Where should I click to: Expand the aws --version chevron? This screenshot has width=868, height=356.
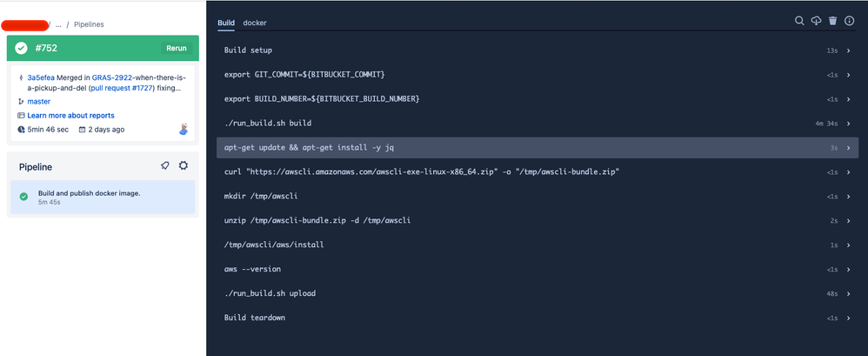pos(848,270)
